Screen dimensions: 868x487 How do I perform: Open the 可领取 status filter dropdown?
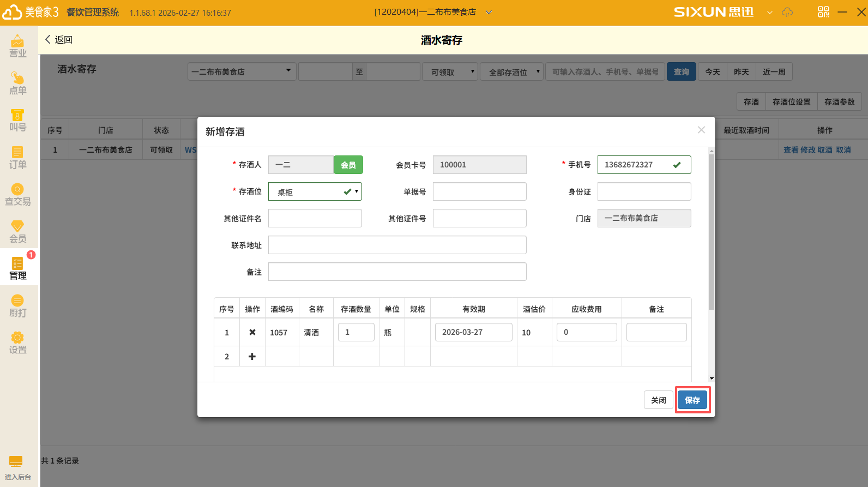(x=450, y=72)
